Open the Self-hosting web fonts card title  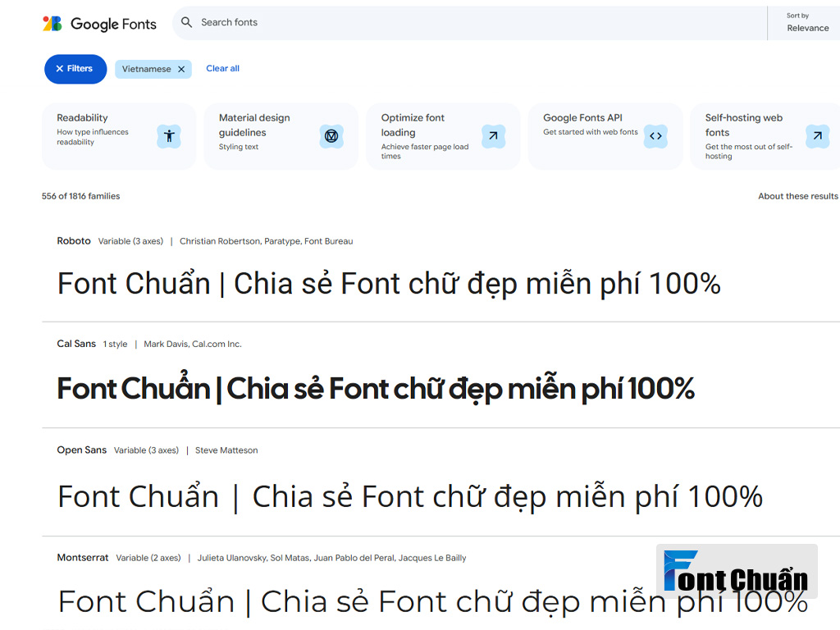point(743,125)
